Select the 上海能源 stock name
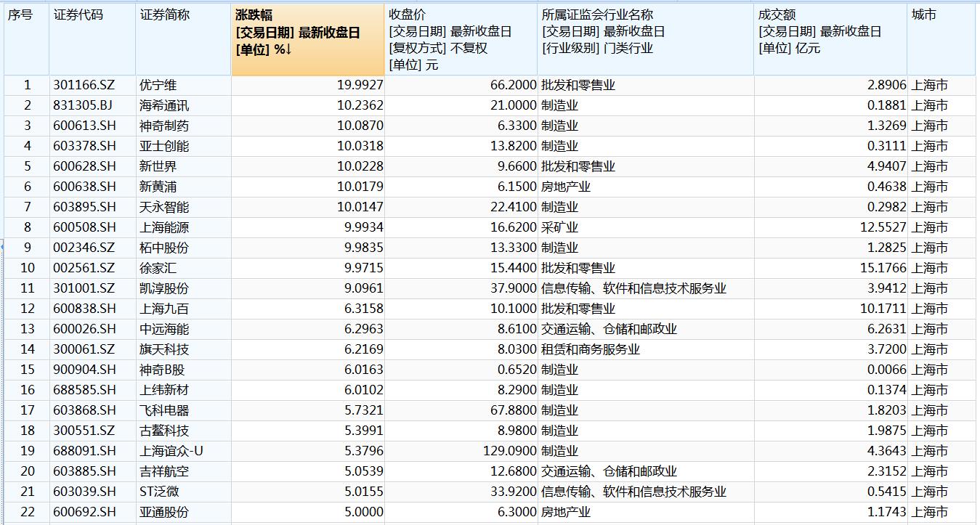Image resolution: width=980 pixels, height=525 pixels. tap(164, 227)
